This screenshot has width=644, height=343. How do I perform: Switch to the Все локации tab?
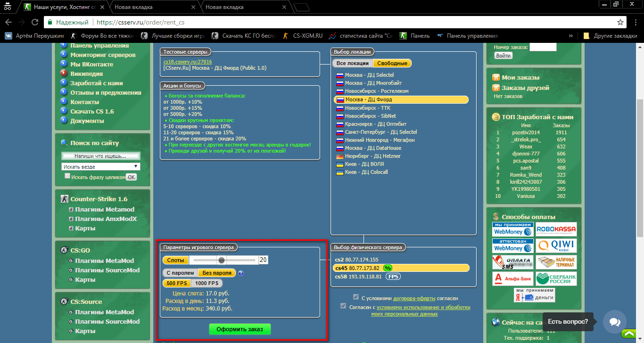(352, 63)
